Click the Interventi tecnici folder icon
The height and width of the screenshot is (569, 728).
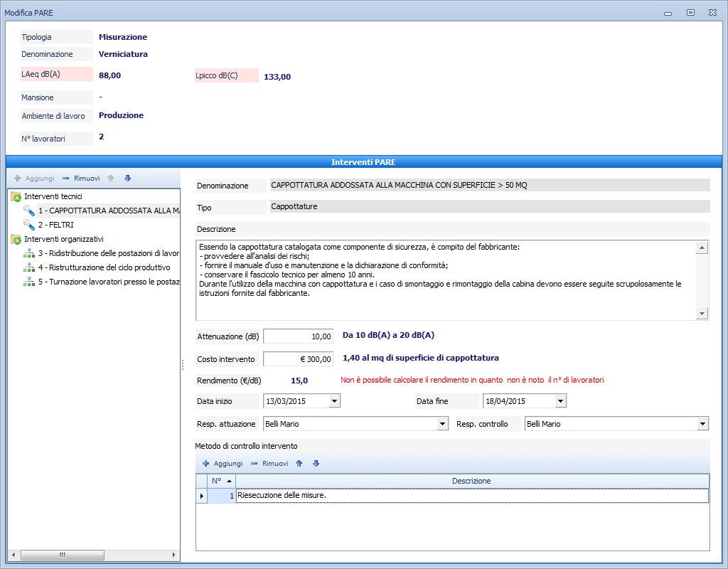(x=16, y=196)
